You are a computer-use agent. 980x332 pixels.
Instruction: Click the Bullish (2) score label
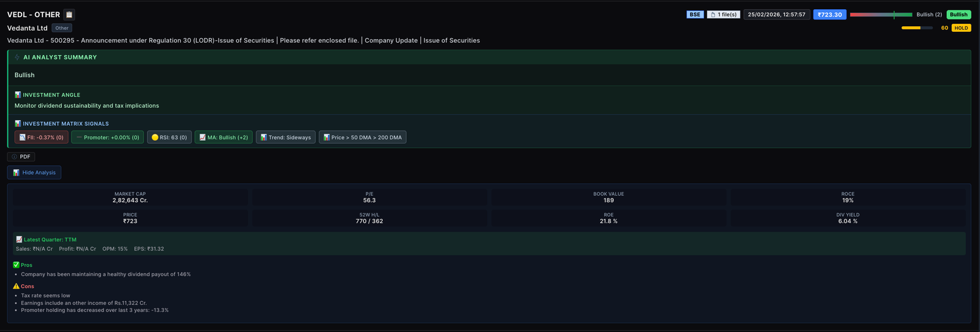(x=929, y=15)
